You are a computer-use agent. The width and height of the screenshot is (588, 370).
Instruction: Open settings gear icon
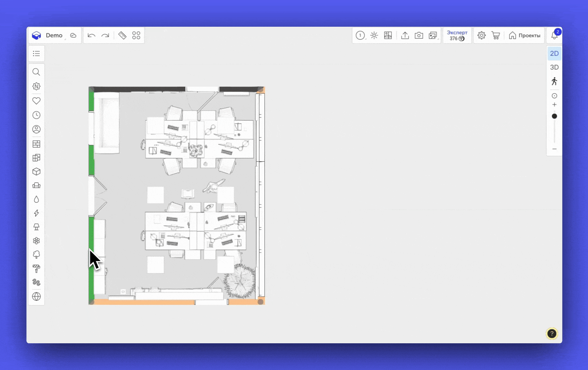(482, 35)
